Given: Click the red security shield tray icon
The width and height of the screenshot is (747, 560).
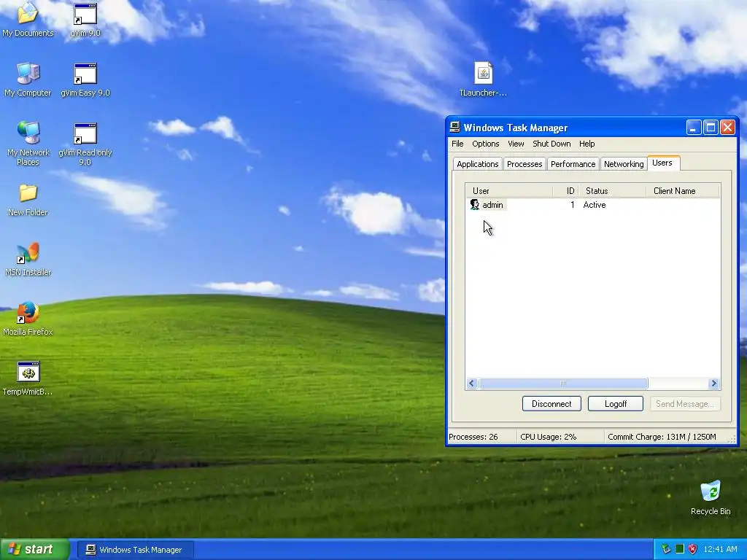Looking at the screenshot, I should click(x=693, y=549).
